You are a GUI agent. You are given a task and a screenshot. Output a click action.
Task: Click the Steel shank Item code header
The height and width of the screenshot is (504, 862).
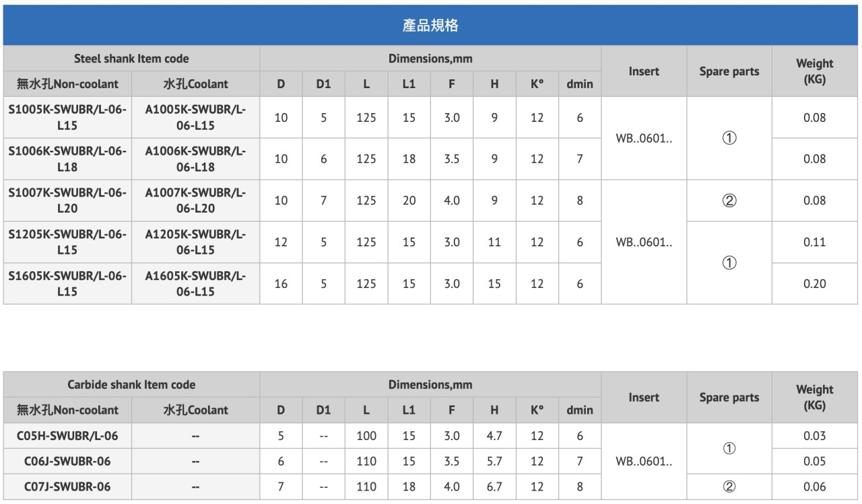(x=131, y=59)
